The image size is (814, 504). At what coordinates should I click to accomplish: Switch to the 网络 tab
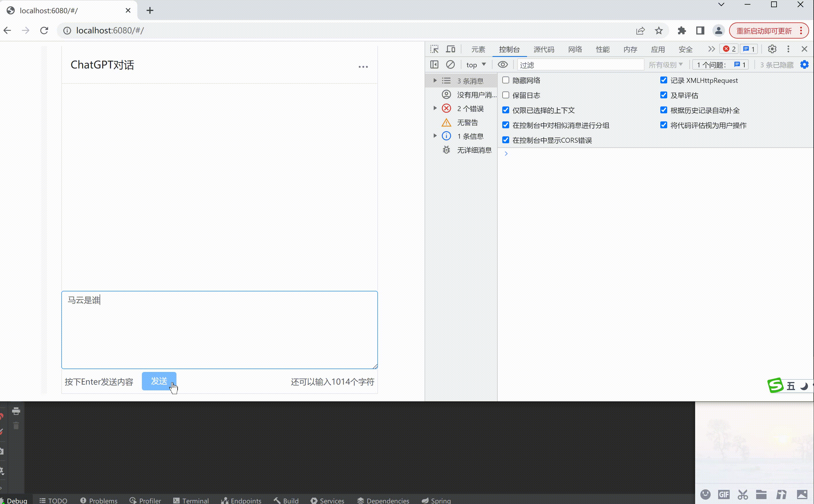(x=575, y=49)
